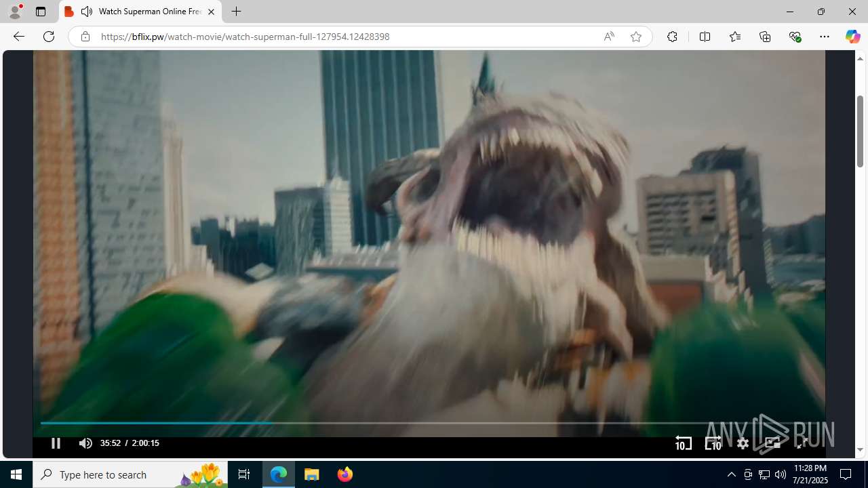Refresh the bflix page
The image size is (868, 488).
(x=49, y=37)
